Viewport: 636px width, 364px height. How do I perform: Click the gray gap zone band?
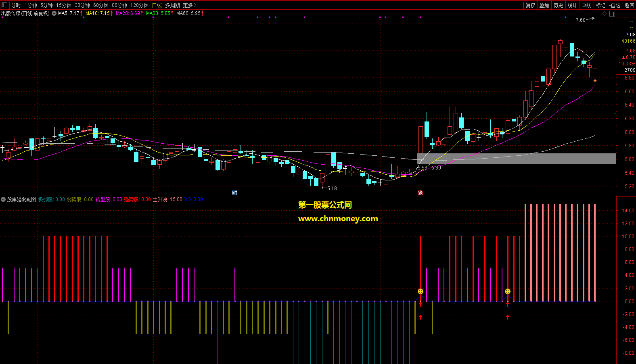pos(516,158)
